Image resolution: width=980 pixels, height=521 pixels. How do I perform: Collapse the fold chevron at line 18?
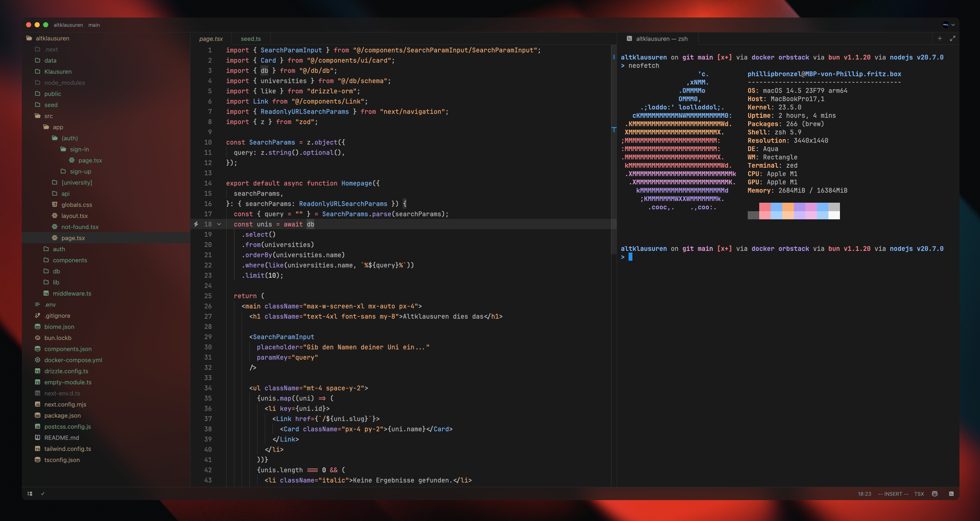(219, 224)
